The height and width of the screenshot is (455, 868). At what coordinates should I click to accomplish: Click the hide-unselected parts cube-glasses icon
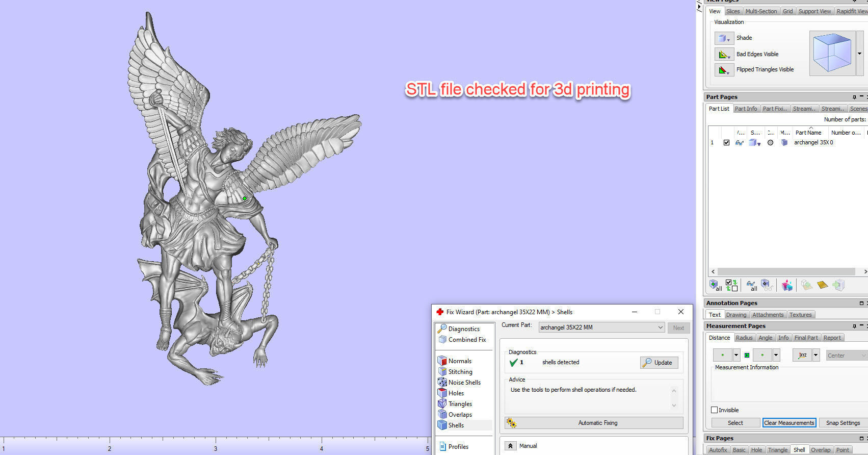pyautogui.click(x=766, y=285)
